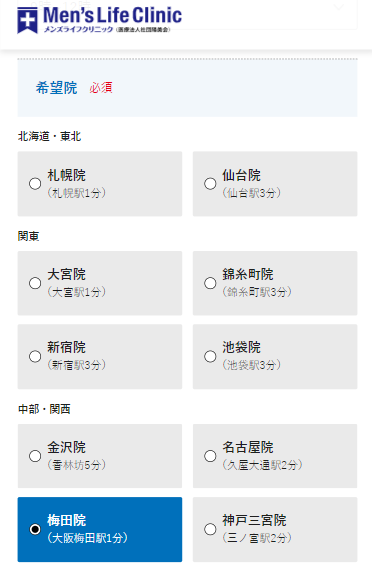The width and height of the screenshot is (372, 569).
Task: Choose the 錦糸町院 clinic option
Action: [275, 283]
